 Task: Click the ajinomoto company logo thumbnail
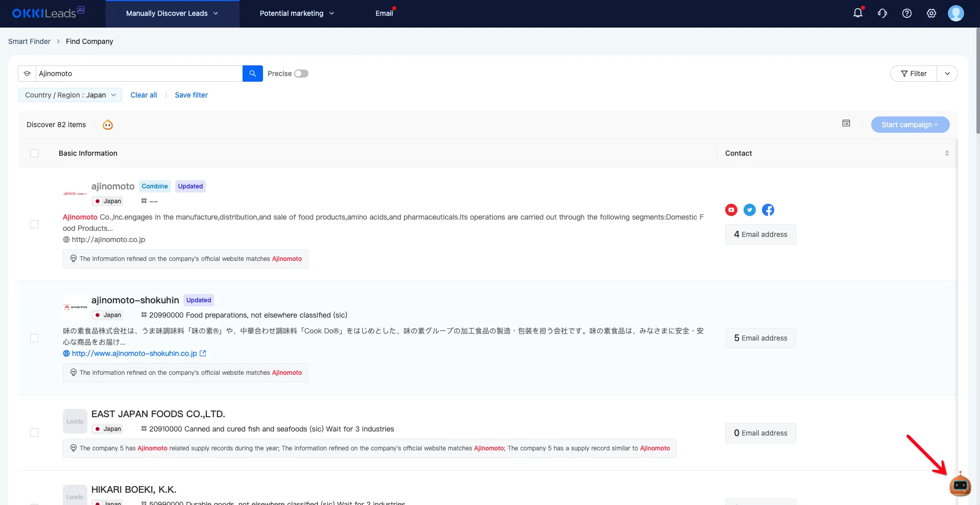[75, 194]
